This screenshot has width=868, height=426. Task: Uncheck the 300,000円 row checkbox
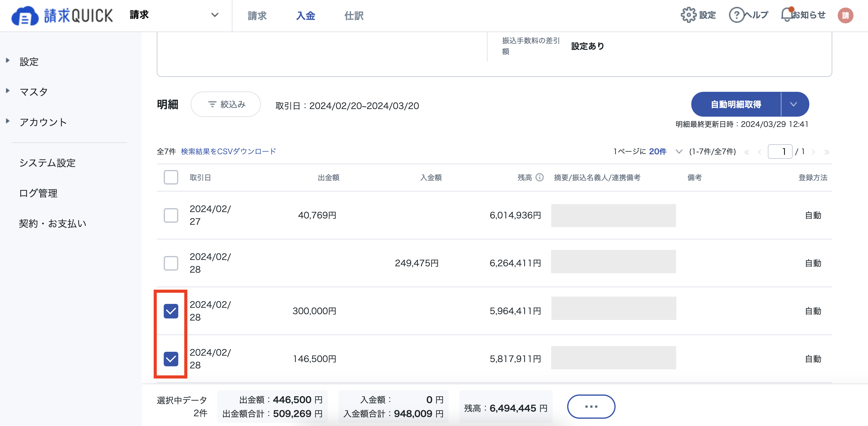171,311
